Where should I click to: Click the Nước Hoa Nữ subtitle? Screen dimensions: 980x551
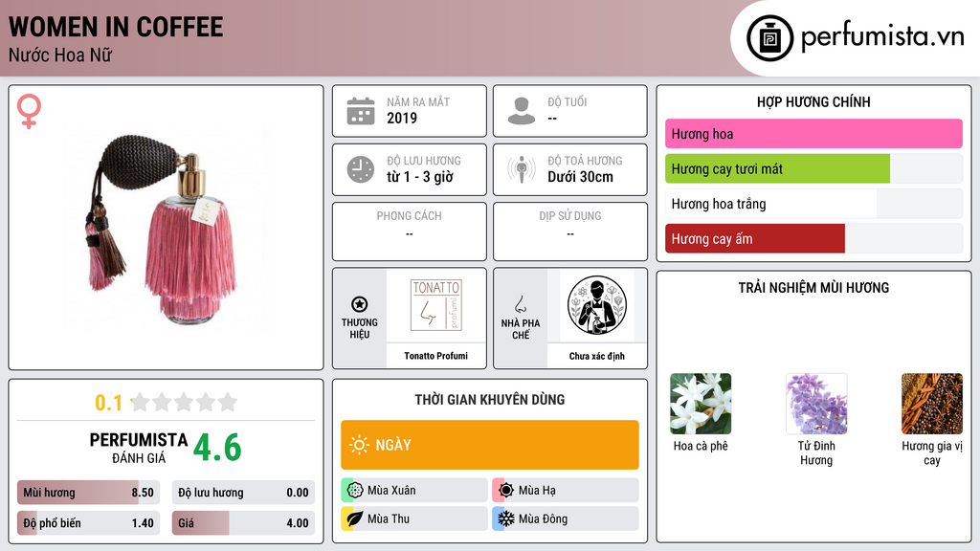pyautogui.click(x=60, y=55)
